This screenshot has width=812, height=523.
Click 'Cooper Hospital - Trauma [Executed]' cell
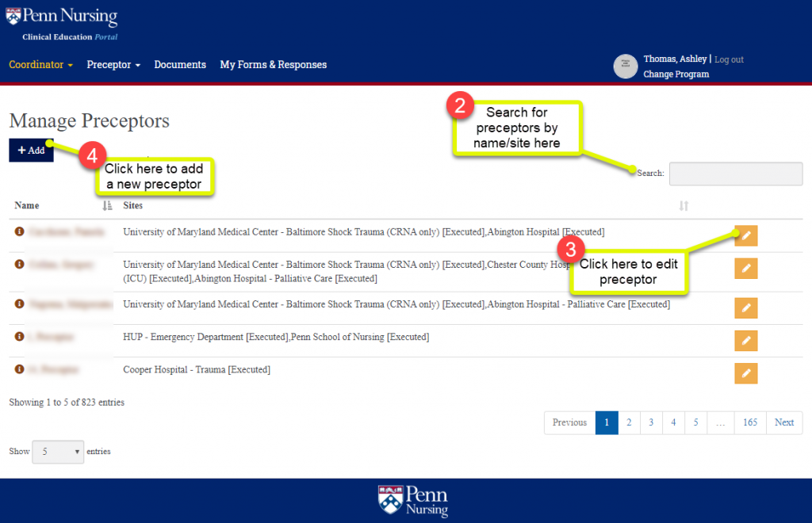click(197, 369)
